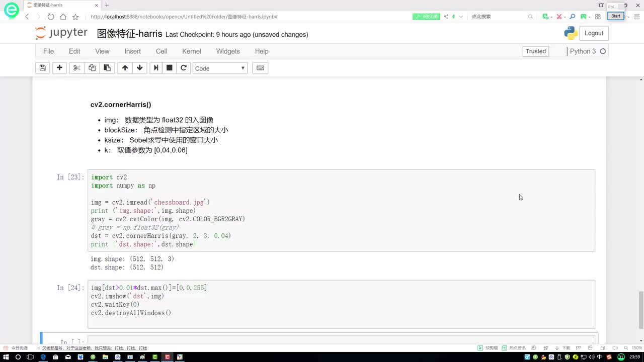Screen dimensions: 644x362
Task: Expand the scissors screenshot tool dropdown arrow
Action: [565, 17]
